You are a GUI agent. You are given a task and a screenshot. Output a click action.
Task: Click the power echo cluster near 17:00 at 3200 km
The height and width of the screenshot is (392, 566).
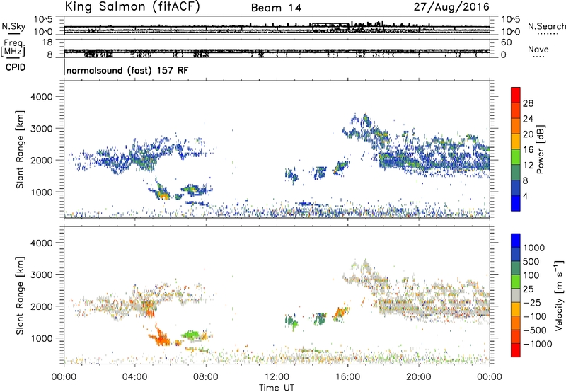click(366, 120)
